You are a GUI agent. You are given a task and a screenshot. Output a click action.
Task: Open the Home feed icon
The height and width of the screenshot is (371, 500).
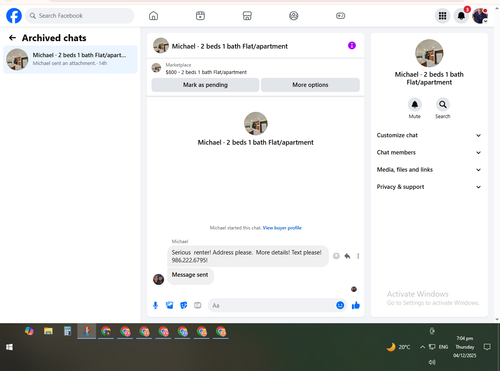point(153,16)
